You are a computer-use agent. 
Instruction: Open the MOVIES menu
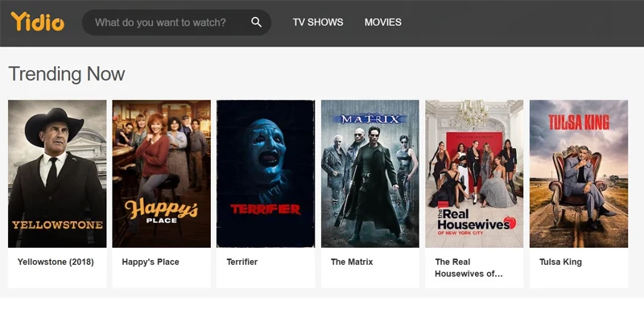pos(383,23)
